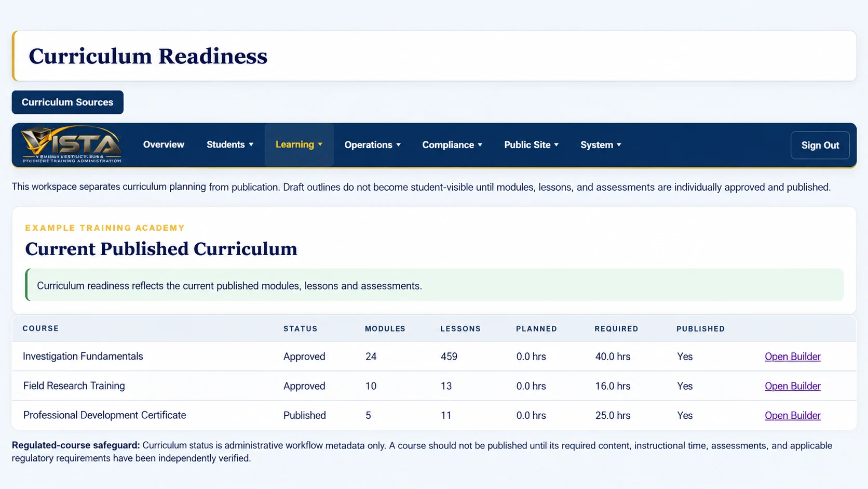
Task: Expand the Compliance dropdown menu
Action: point(452,145)
